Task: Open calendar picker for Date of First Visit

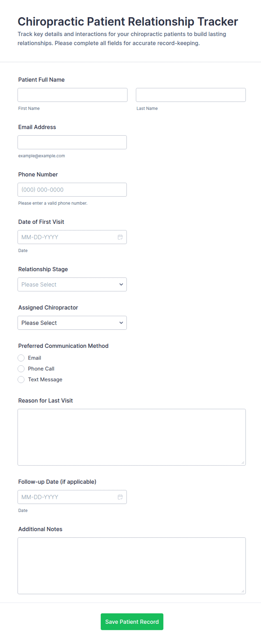Action: click(120, 237)
